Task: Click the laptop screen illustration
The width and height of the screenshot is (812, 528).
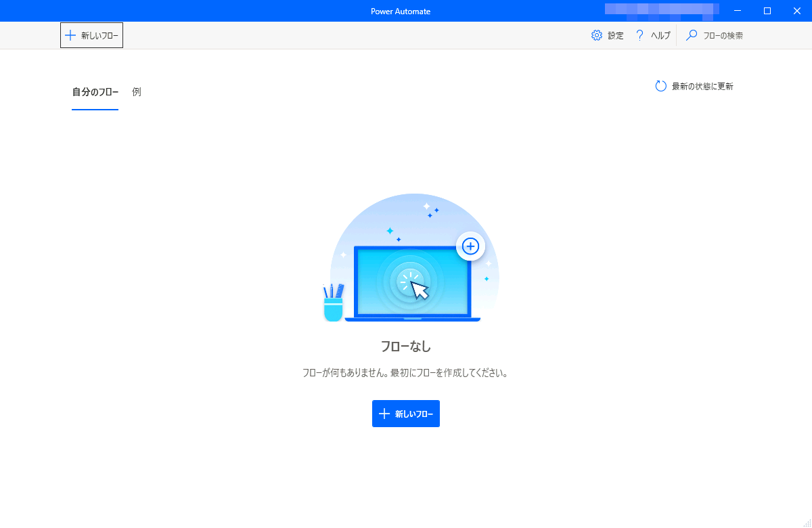Action: point(412,282)
